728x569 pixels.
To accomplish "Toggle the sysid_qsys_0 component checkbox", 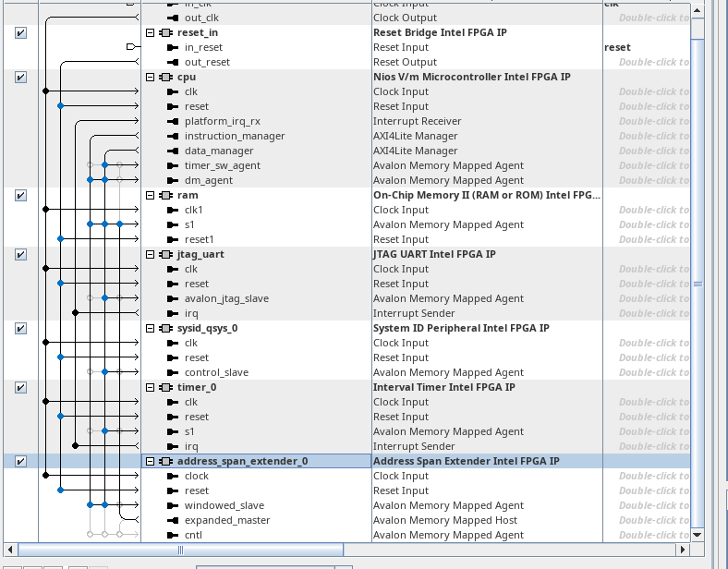I will [x=20, y=329].
